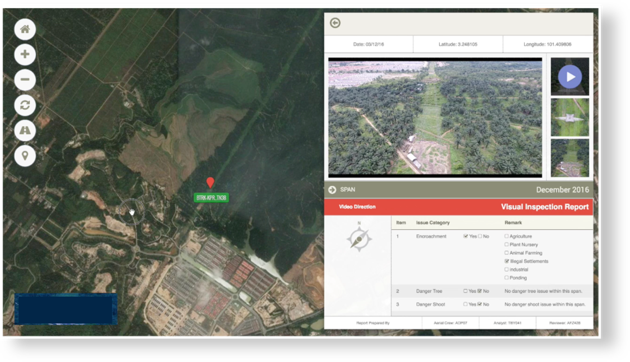Click the green map label tag
The width and height of the screenshot is (630, 362).
[x=211, y=197]
